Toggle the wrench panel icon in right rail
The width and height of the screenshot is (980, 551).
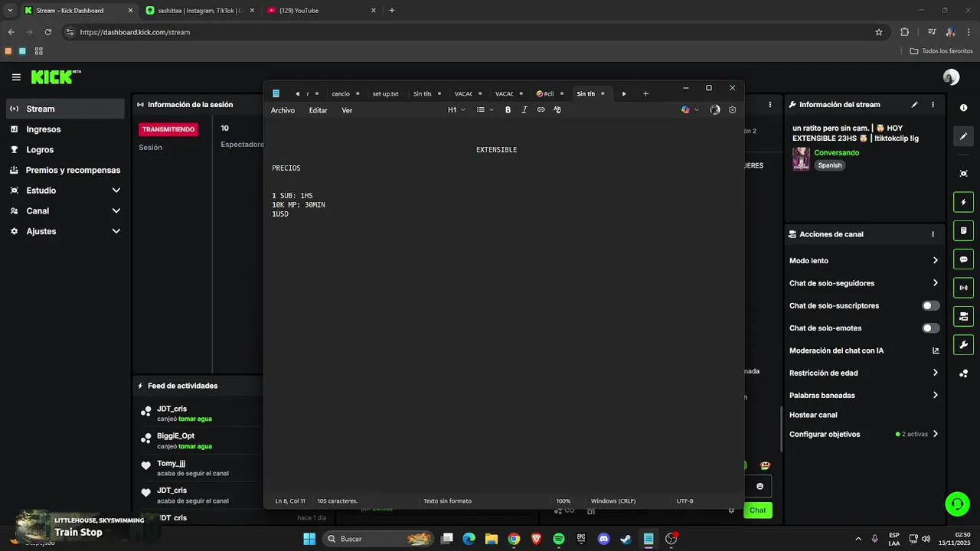pyautogui.click(x=963, y=344)
